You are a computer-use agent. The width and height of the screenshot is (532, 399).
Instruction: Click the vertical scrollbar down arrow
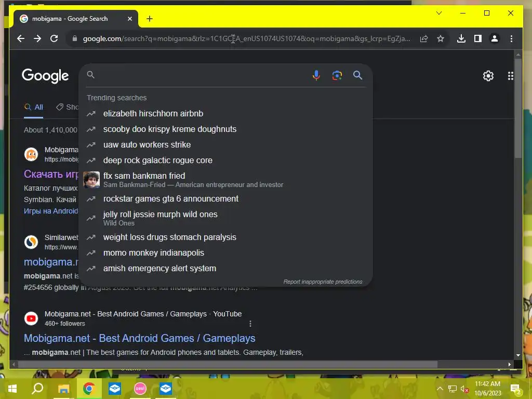[x=518, y=355]
